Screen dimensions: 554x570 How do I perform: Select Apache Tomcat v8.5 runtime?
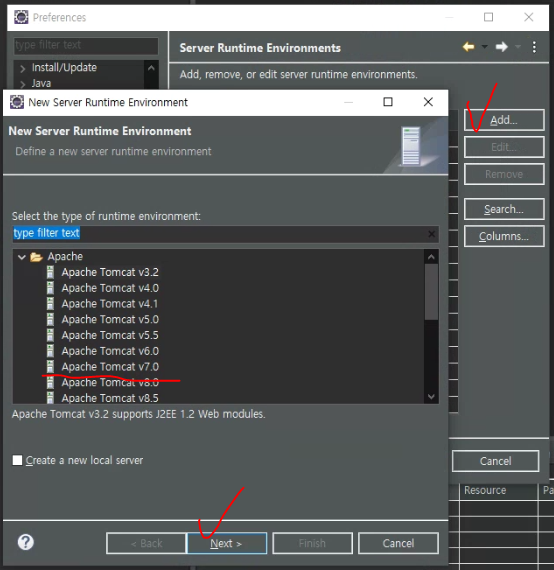[x=110, y=398]
